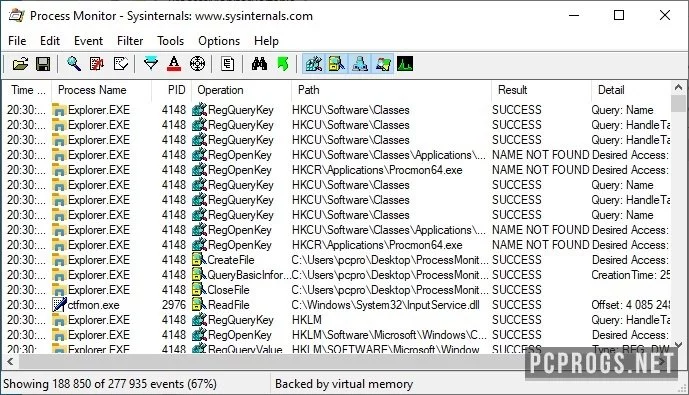Click the Process Monitor title bar icon

[x=17, y=15]
